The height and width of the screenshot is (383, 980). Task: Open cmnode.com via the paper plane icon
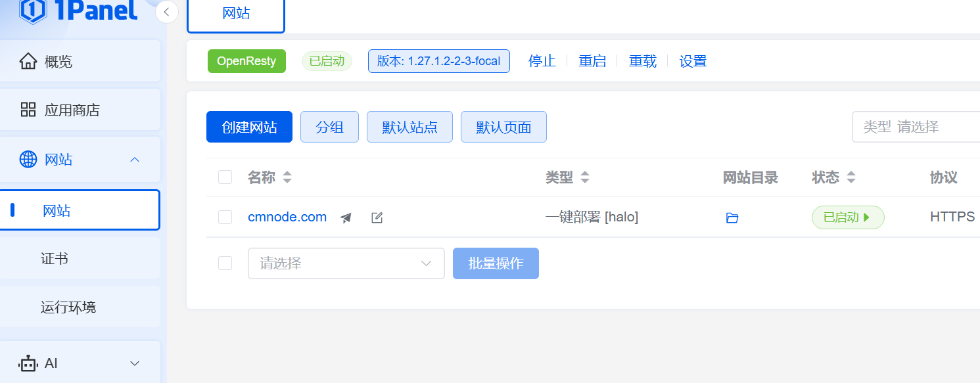(346, 217)
